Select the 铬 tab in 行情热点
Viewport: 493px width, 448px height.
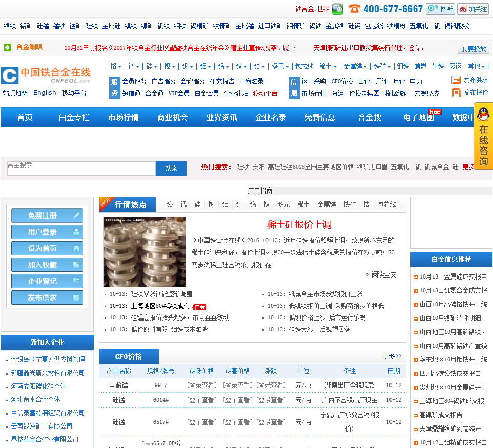[170, 204]
